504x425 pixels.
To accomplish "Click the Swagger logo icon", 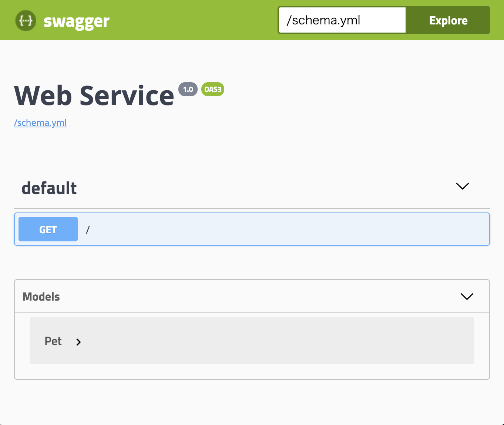I will [26, 21].
